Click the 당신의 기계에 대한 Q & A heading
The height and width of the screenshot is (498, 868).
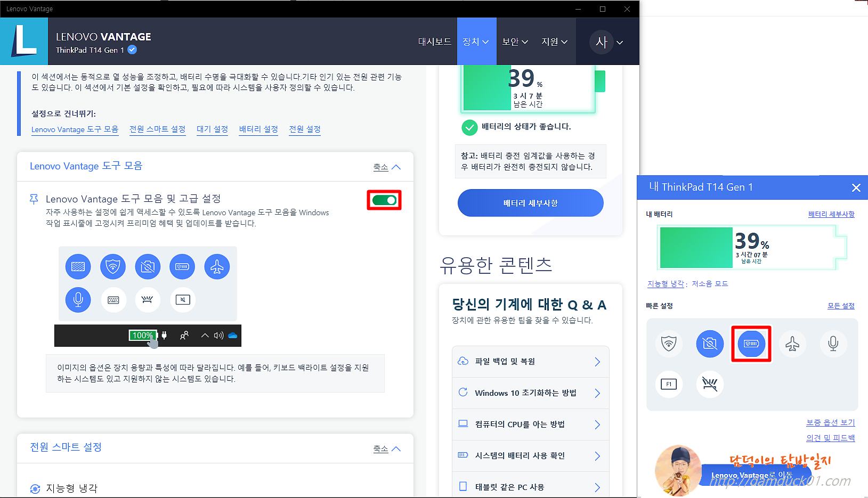[529, 305]
